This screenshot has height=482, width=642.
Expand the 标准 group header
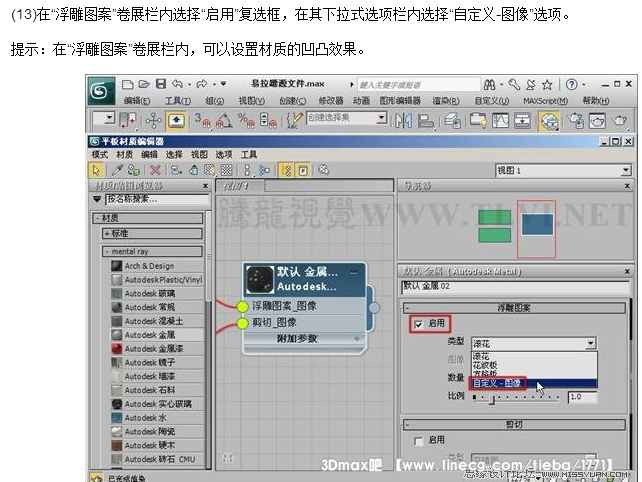[x=152, y=233]
